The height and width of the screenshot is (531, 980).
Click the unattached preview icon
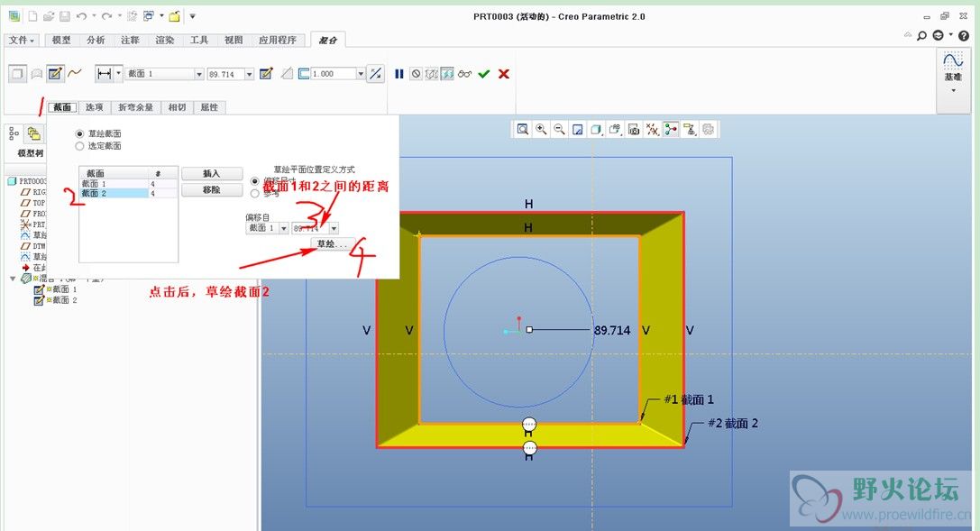pos(431,74)
